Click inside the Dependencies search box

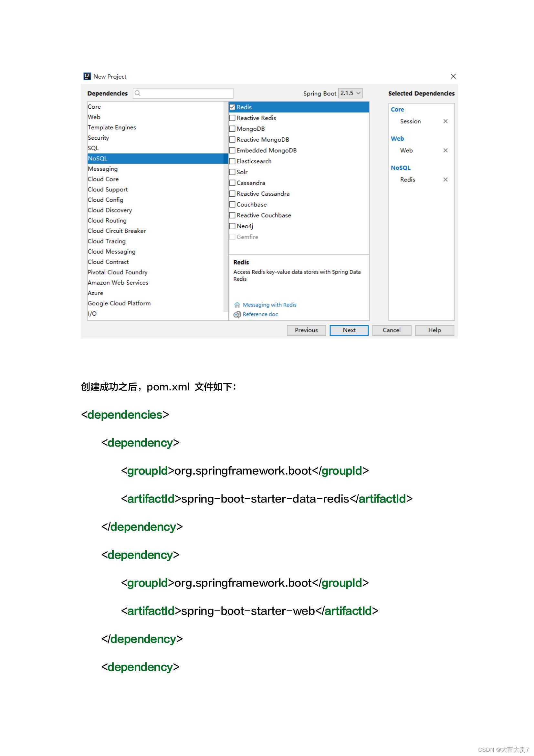tap(184, 93)
